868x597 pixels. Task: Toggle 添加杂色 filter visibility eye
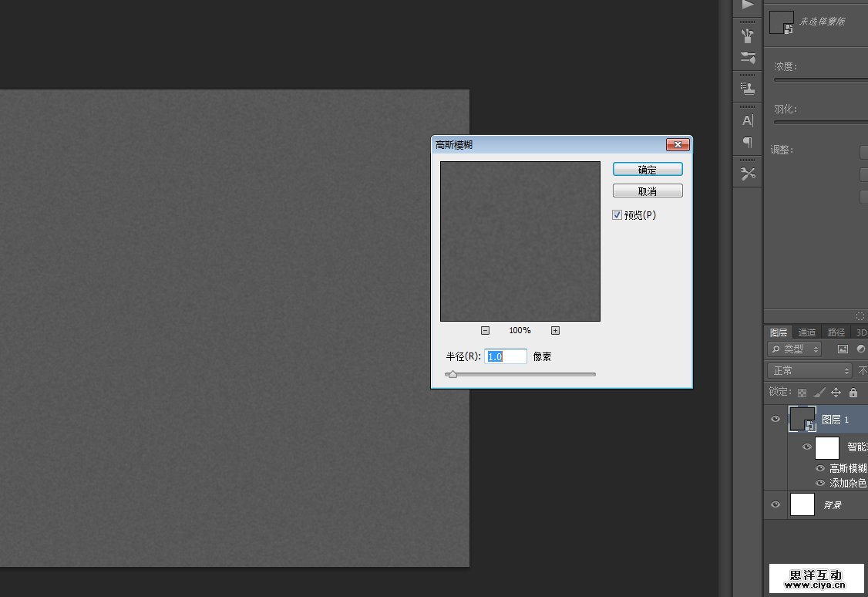point(820,483)
